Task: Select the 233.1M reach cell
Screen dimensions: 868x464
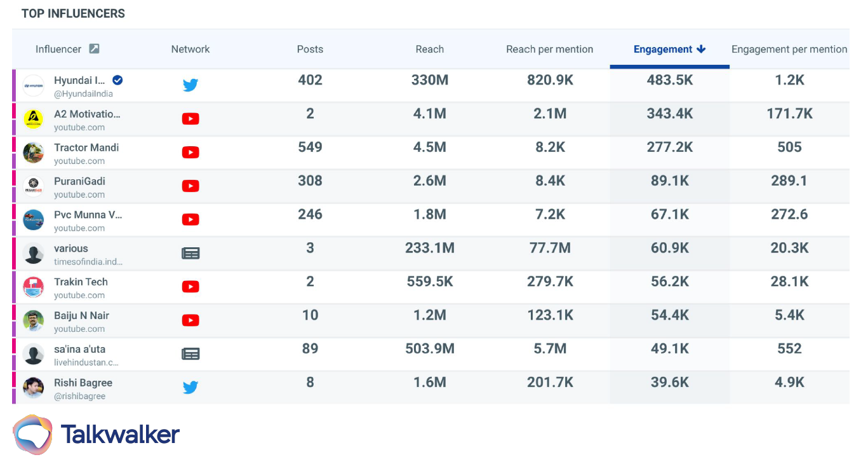Action: (x=430, y=248)
